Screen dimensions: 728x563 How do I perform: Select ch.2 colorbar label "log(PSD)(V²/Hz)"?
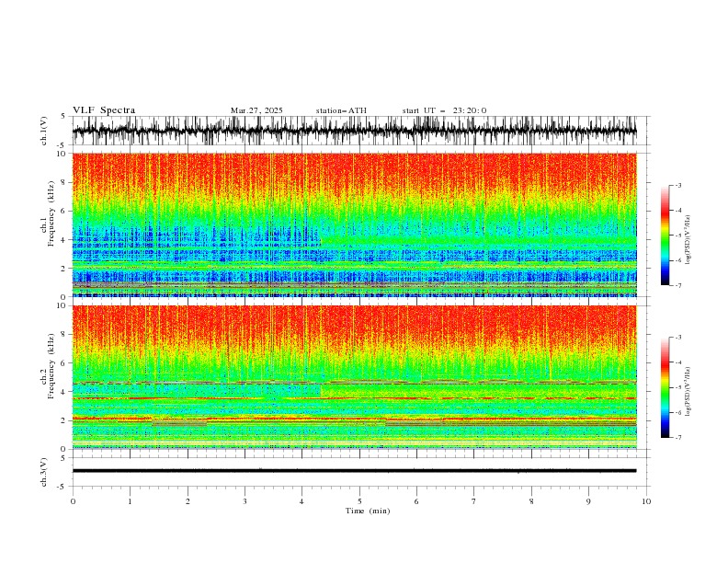click(x=688, y=392)
